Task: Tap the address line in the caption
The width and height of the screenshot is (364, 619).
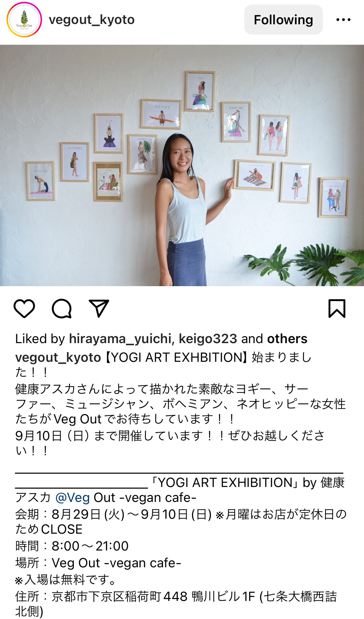Action: click(176, 604)
